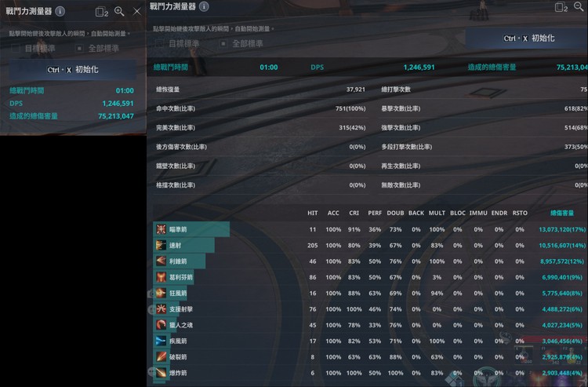Sort by the CRI column header
The width and height of the screenshot is (588, 387).
[x=354, y=213]
